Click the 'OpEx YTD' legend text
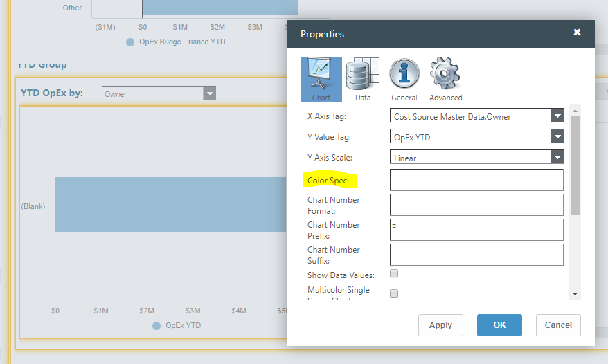This screenshot has height=364, width=608. click(183, 325)
